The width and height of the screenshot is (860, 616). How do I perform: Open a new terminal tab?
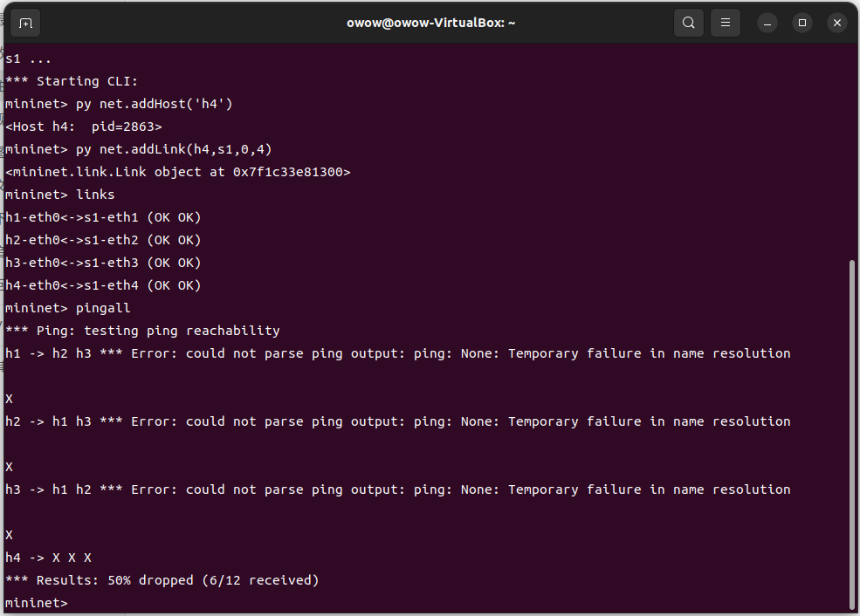click(x=25, y=23)
